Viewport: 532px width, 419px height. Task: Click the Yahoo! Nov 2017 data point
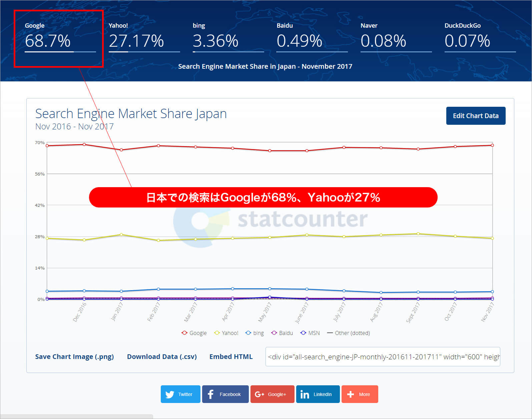tap(492, 238)
